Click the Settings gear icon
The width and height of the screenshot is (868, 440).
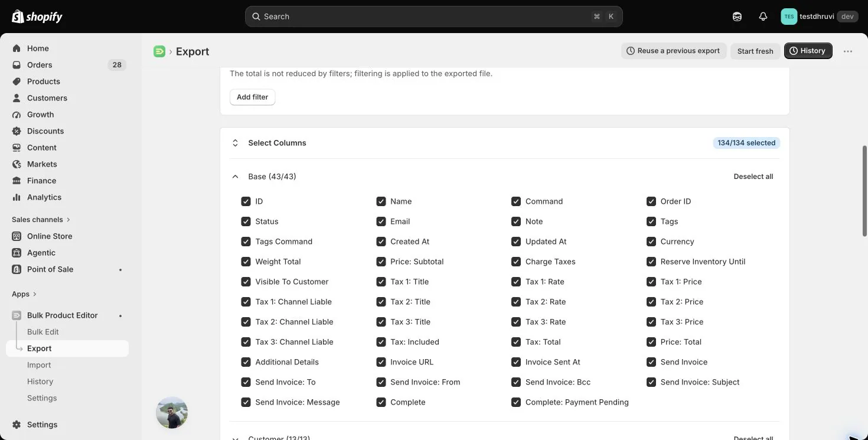(x=17, y=425)
